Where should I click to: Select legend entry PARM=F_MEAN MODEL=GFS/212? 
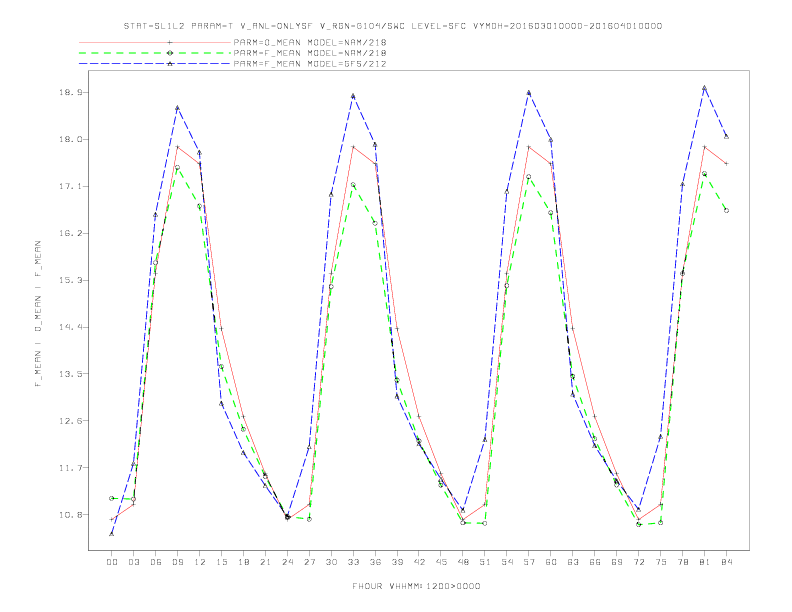[310, 64]
